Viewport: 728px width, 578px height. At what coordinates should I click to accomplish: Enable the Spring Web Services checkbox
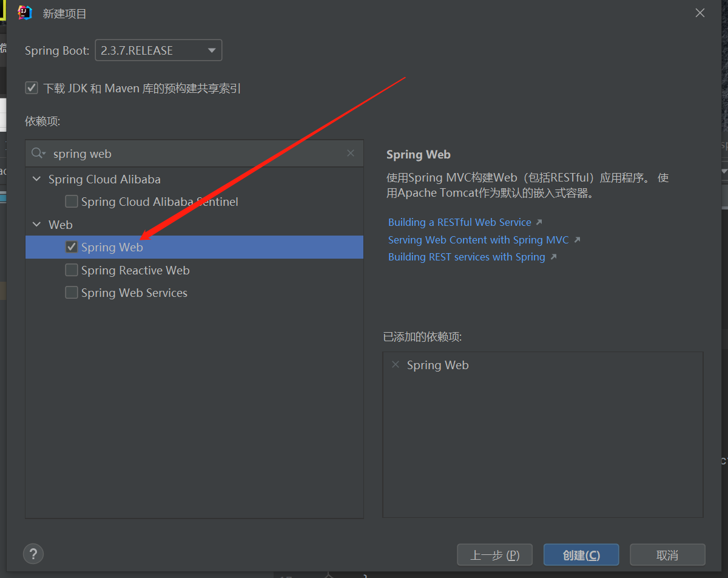pyautogui.click(x=72, y=293)
